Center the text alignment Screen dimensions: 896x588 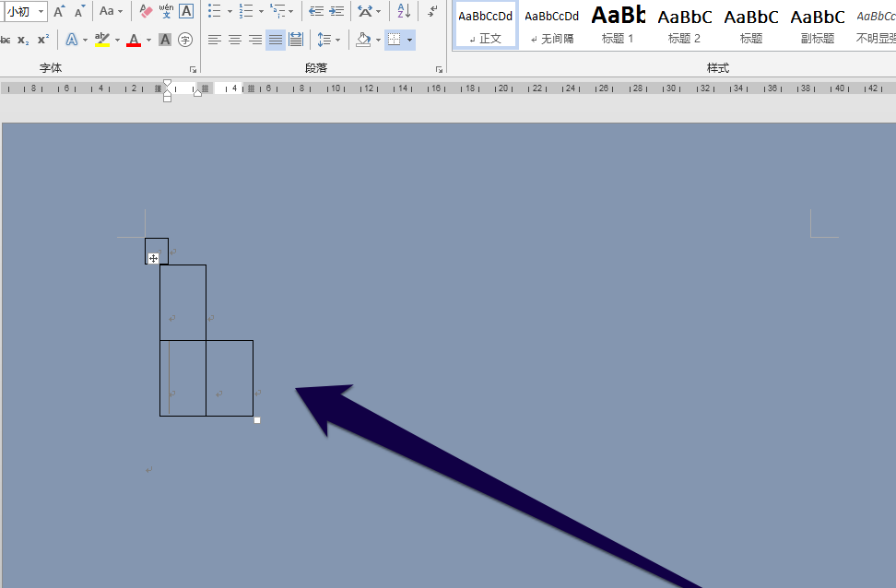coord(235,40)
